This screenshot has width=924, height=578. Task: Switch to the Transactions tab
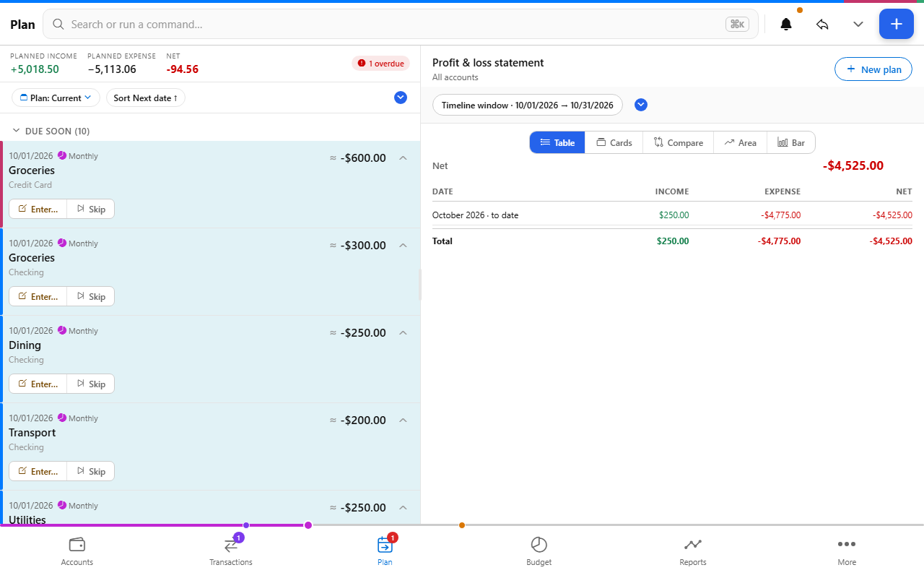pyautogui.click(x=231, y=551)
